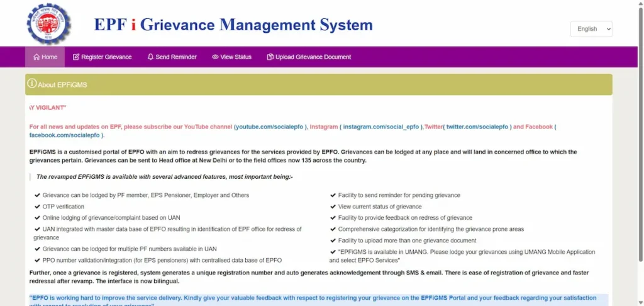Screen dimensions: 644x306
Task: Open the facebook.com/socialepfo link
Action: pyautogui.click(x=65, y=135)
